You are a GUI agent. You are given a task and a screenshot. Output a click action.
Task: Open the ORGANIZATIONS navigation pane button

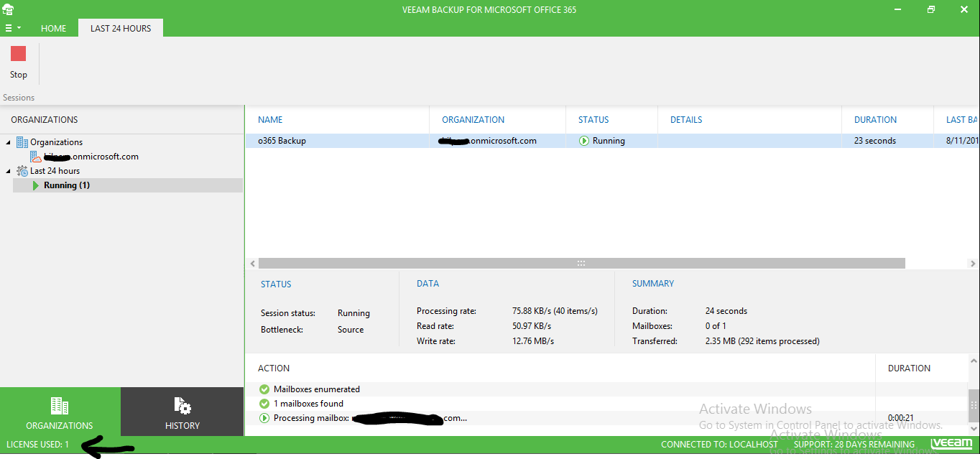coord(60,412)
